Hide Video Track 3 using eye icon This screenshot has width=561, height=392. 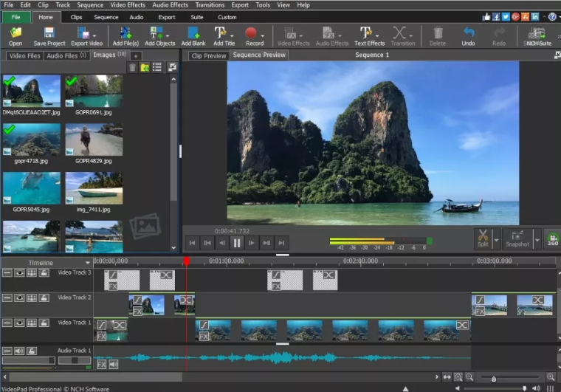[19, 272]
